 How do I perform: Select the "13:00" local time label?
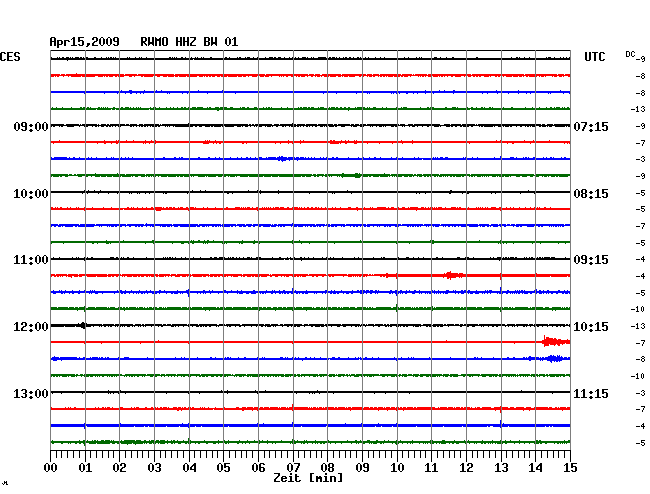[31, 393]
